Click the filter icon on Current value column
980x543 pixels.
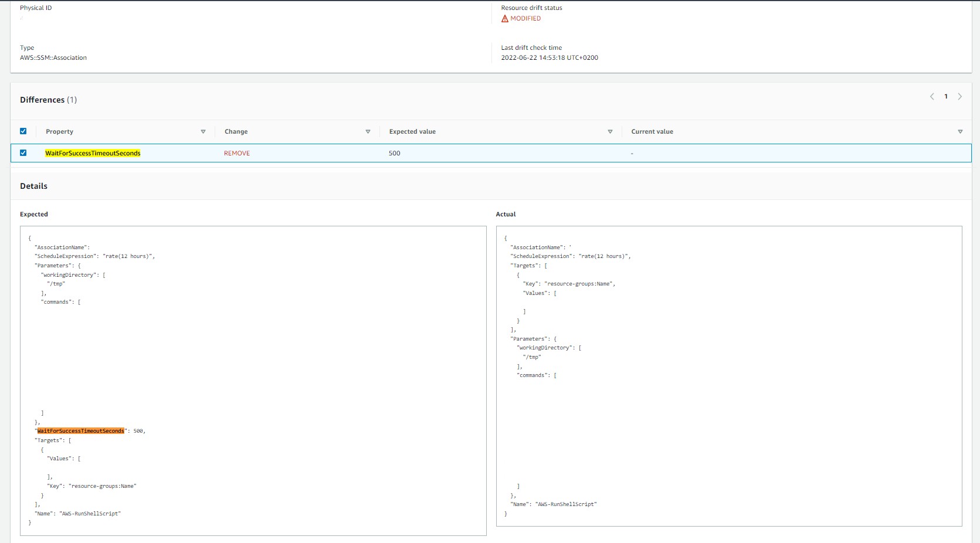(x=960, y=131)
